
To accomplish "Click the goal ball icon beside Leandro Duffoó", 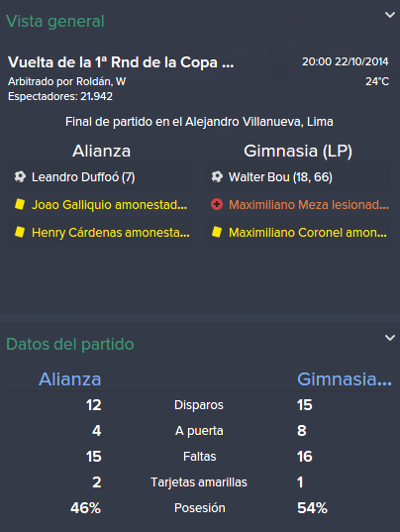I will click(x=20, y=176).
